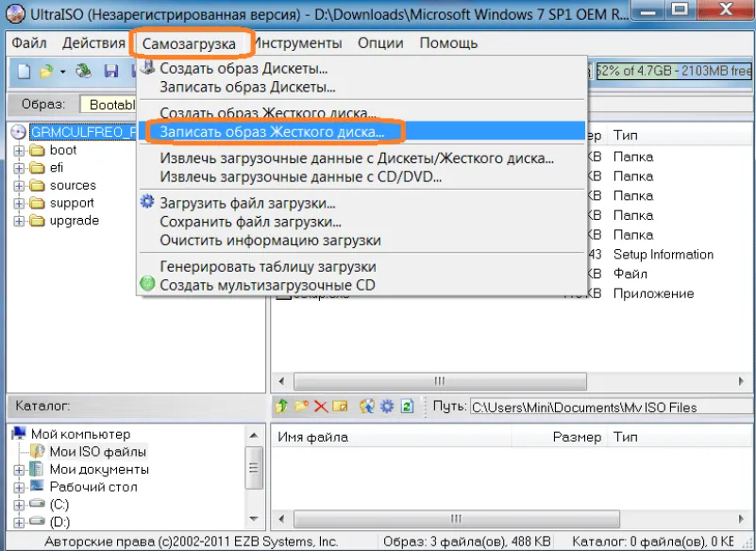756x551 pixels.
Task: Open the Инструменты menu
Action: 297,43
